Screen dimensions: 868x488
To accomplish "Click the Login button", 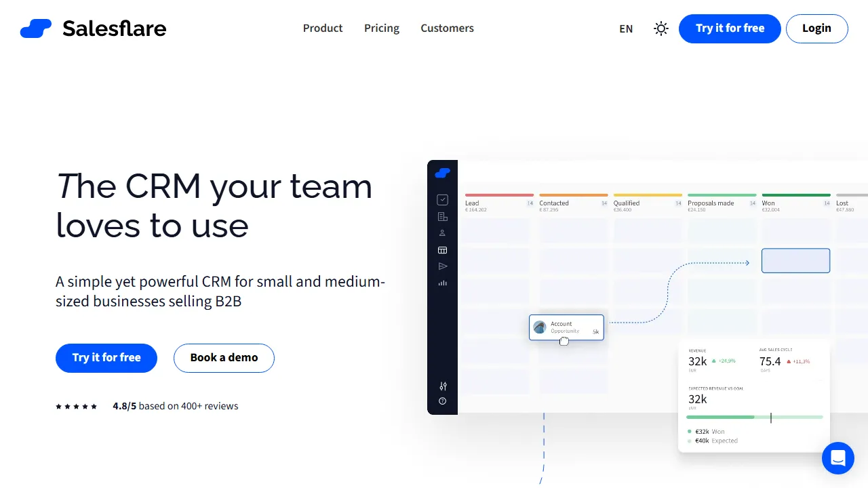I will tap(816, 28).
